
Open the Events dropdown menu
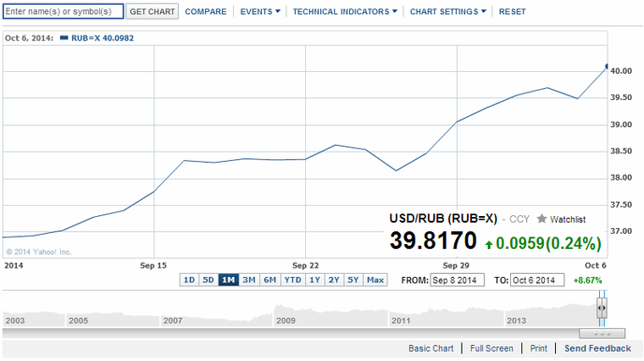pyautogui.click(x=260, y=11)
